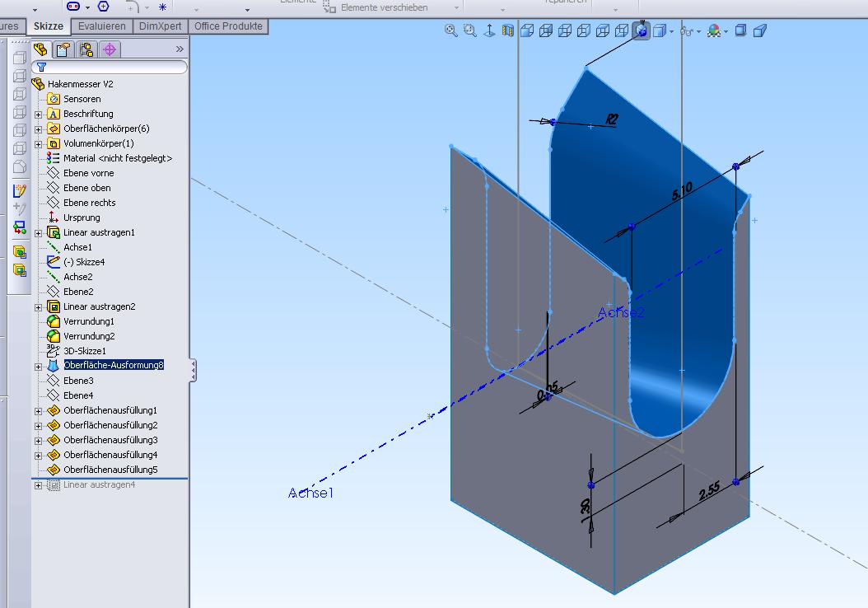This screenshot has height=608, width=868.
Task: Switch to the Skizze tab
Action: click(x=49, y=26)
